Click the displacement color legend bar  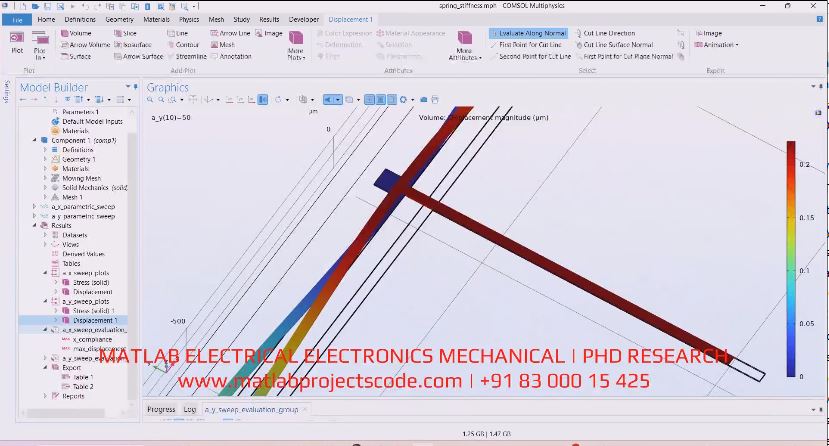coord(790,258)
